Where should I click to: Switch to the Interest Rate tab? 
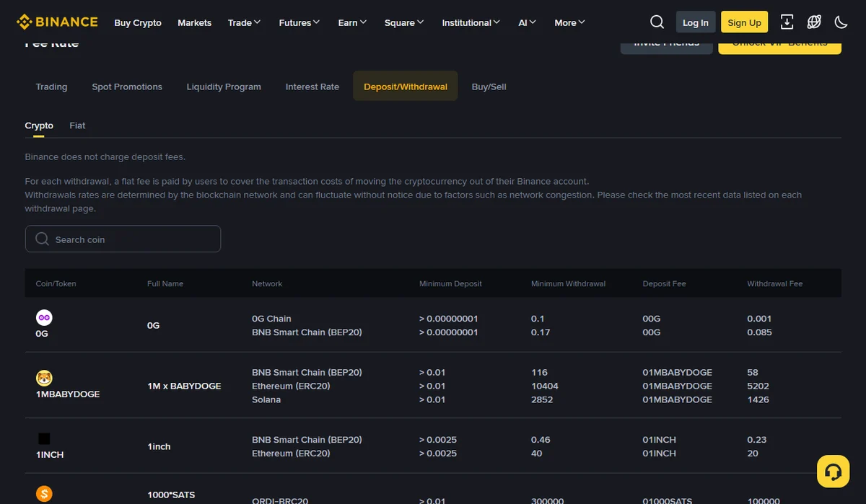(312, 87)
